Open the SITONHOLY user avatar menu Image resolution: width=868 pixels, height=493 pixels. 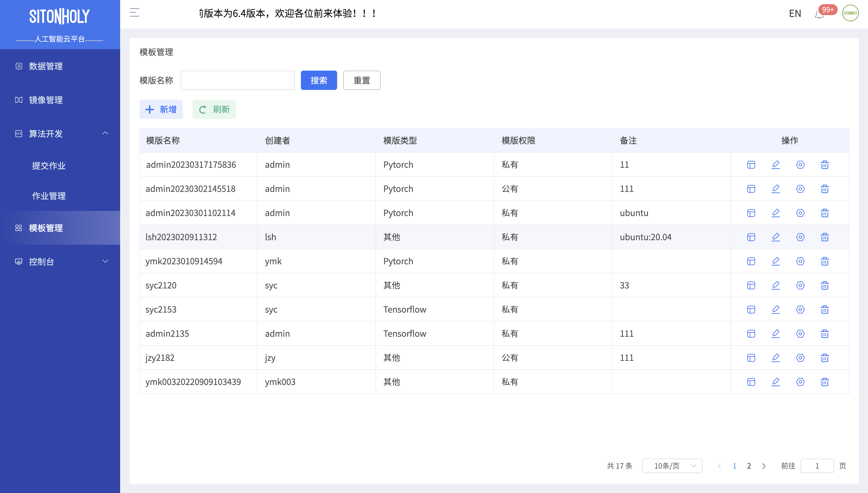850,13
